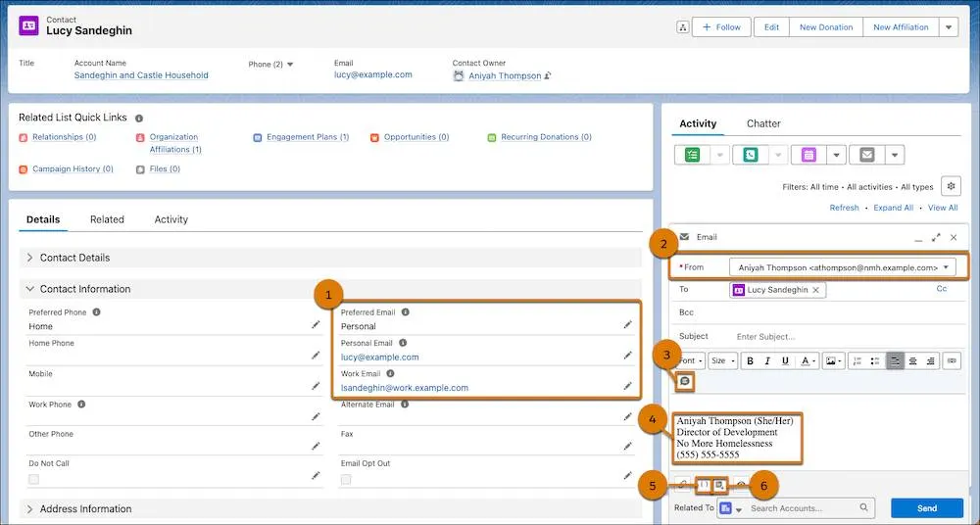Expand the Contact Details section
The width and height of the screenshot is (980, 525).
point(30,258)
